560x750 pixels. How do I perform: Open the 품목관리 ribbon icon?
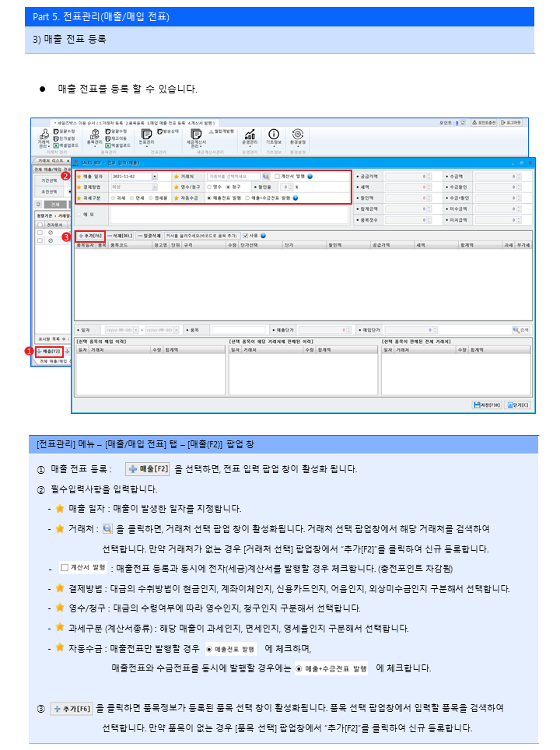[x=95, y=138]
